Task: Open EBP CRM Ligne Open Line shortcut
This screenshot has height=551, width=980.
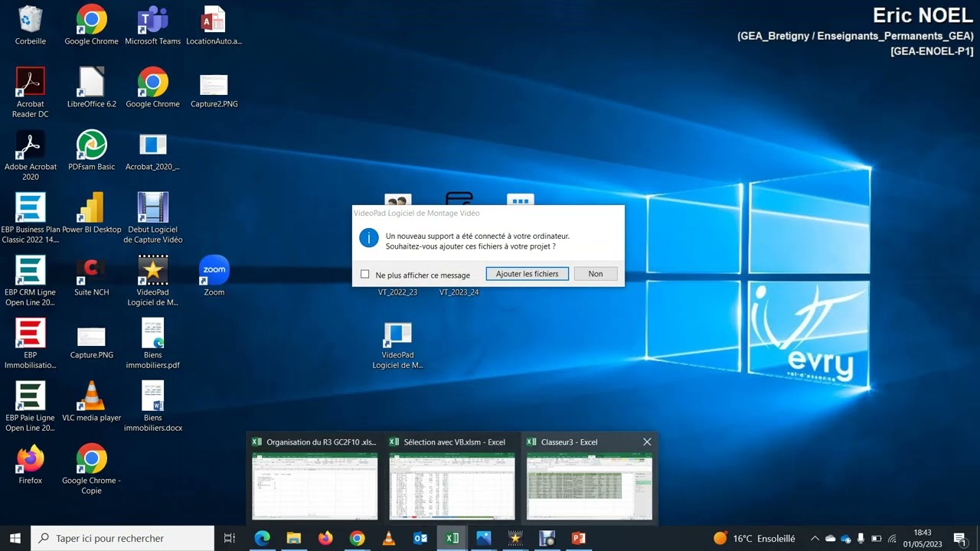Action: click(31, 281)
